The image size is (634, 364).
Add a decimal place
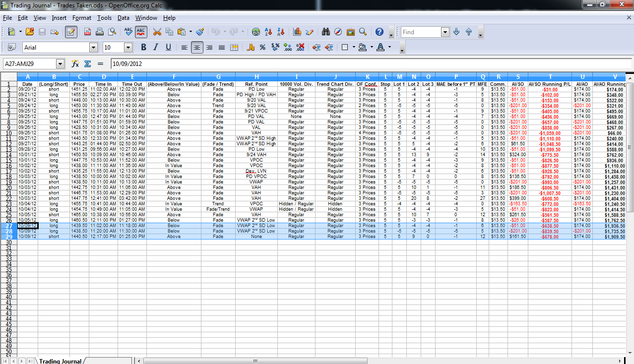288,47
